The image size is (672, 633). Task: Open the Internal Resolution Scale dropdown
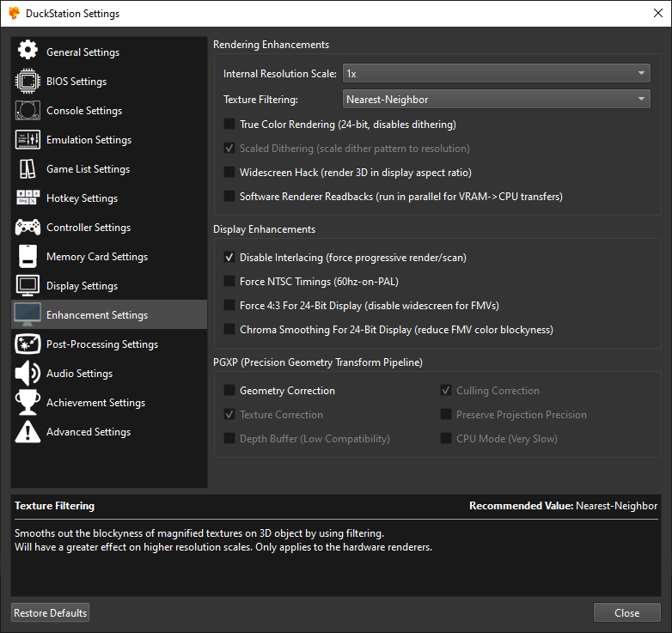point(497,73)
